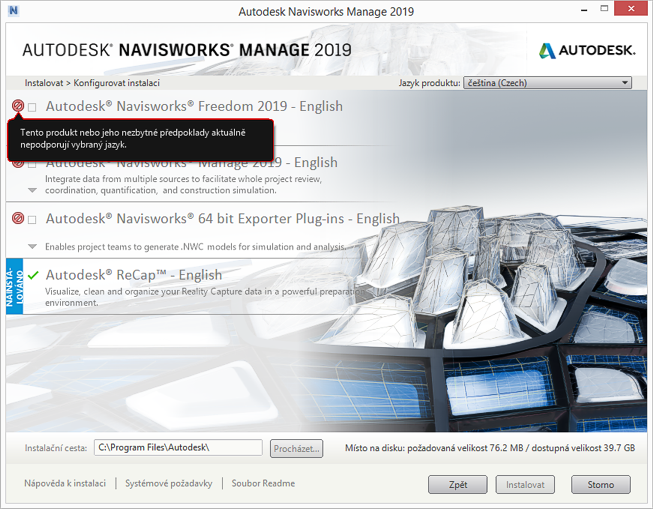The height and width of the screenshot is (509, 653).
Task: Click the Konfigurovat instalaci breadcrumb
Action: 117,83
